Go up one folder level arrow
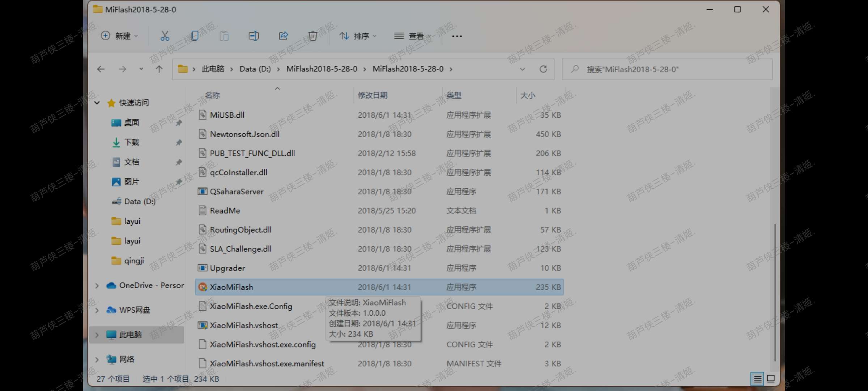The image size is (868, 391). (x=159, y=69)
